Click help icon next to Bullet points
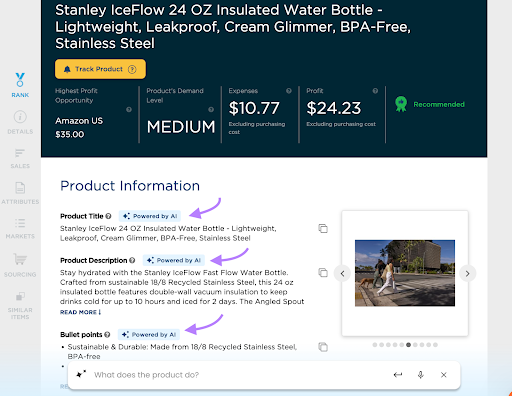 (x=107, y=334)
